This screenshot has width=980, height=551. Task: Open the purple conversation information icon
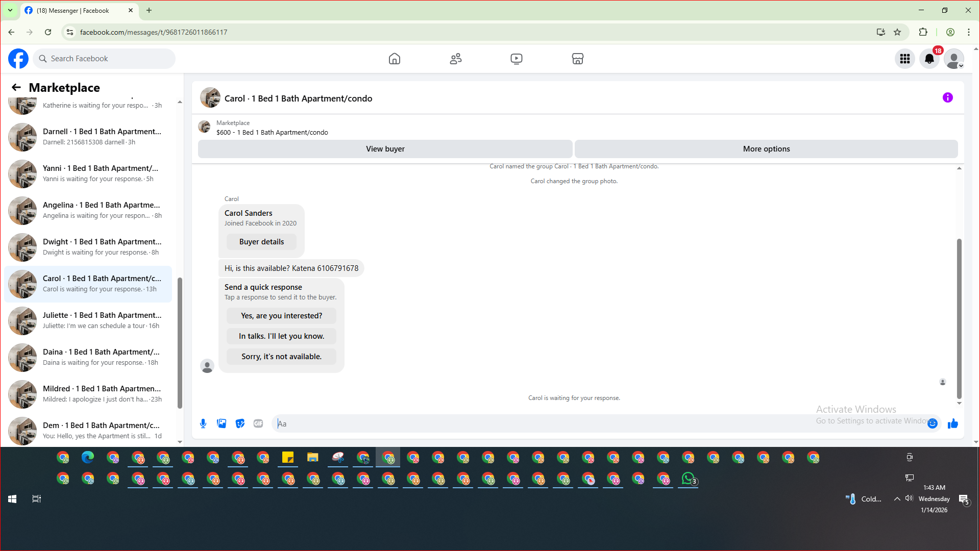coord(948,97)
